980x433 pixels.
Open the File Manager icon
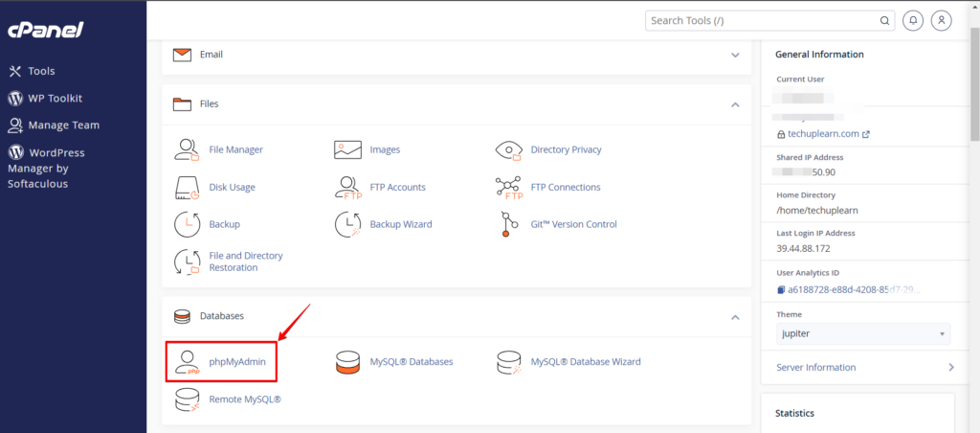[187, 149]
